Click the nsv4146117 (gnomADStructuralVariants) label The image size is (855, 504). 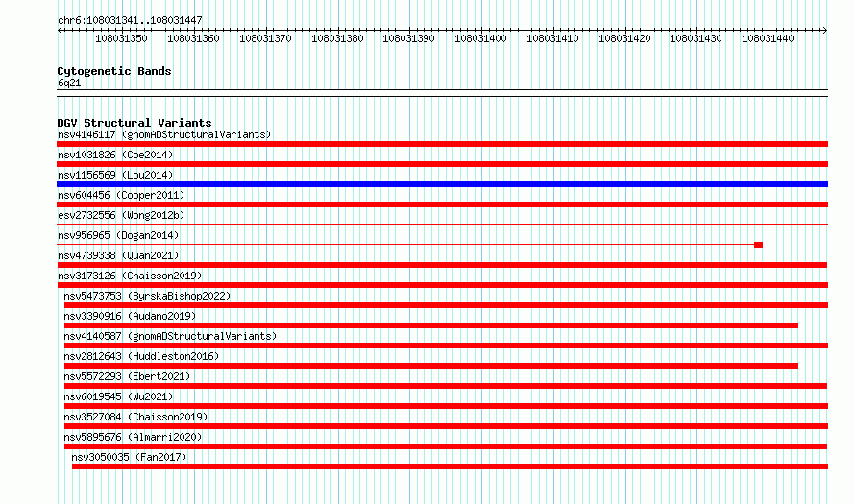(x=164, y=134)
